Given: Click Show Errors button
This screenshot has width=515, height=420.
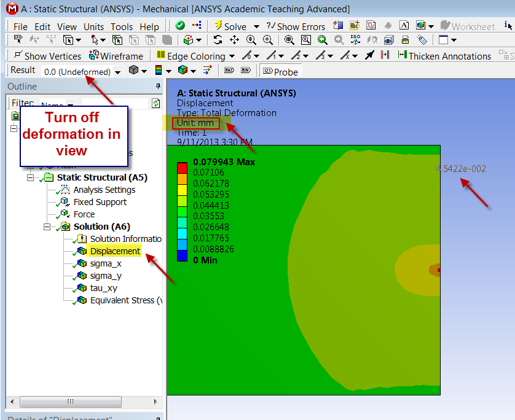Looking at the screenshot, I should 296,26.
